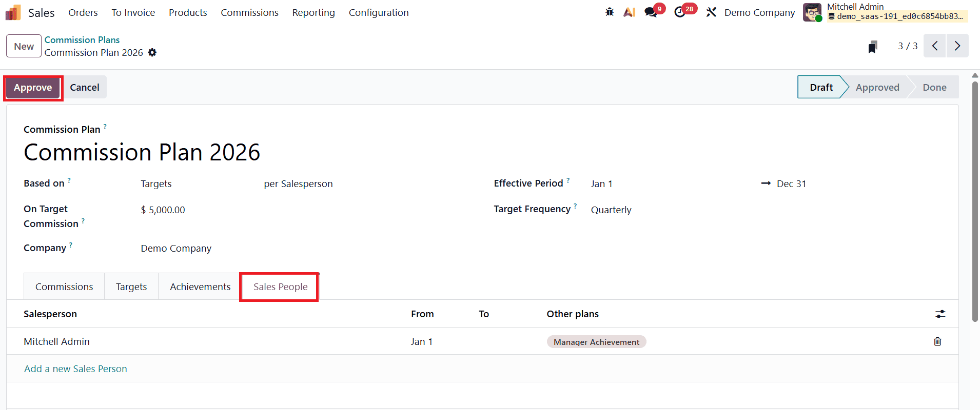980x410 pixels.
Task: Go to next record arrow
Action: 957,46
